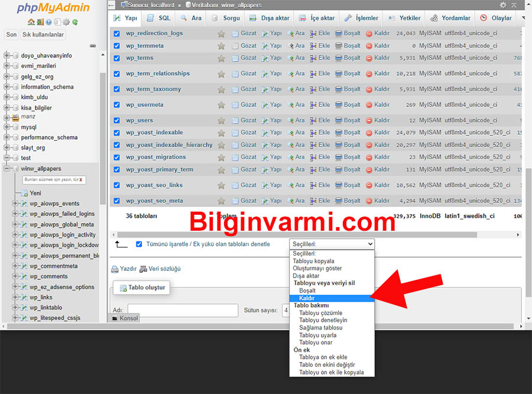Click the Yeni new table icon
532x394 pixels.
24,193
